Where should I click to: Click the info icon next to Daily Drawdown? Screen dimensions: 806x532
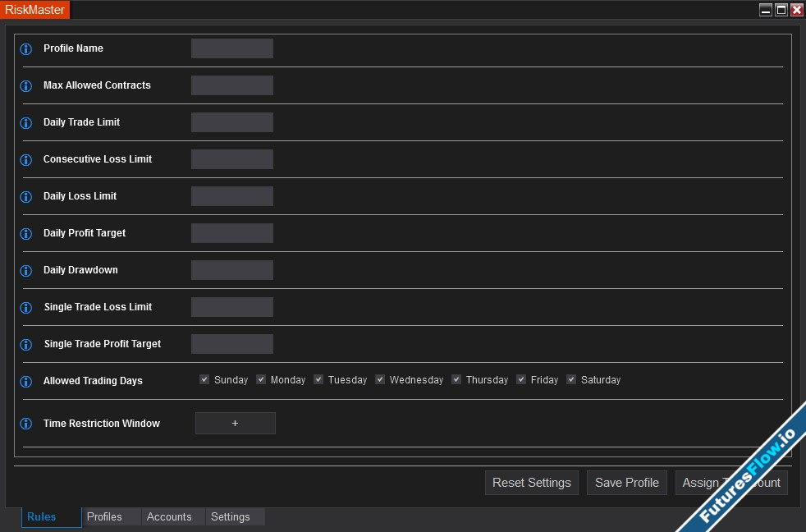25,271
